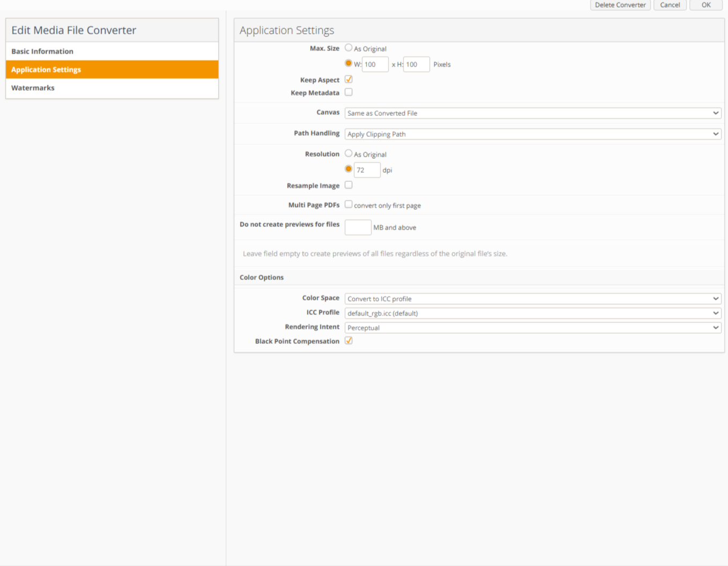Click the Edit Media File Converter heading
Screen dimensions: 728x566
coord(74,31)
